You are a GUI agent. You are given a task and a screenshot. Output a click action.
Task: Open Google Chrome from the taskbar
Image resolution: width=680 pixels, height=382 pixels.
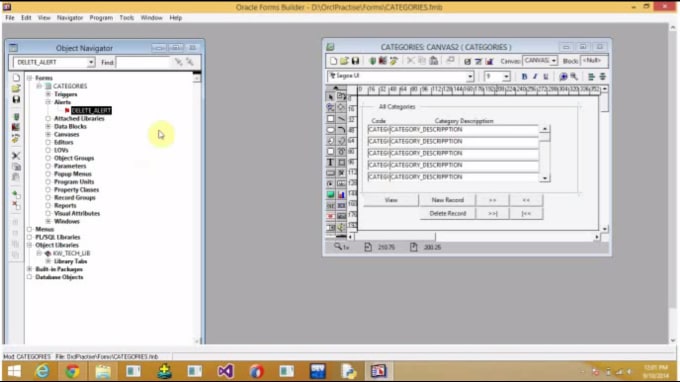[x=72, y=371]
